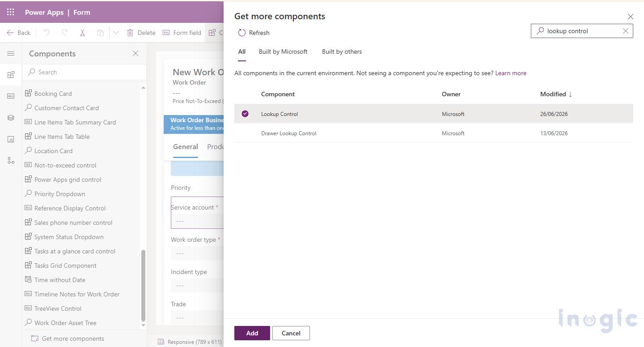Screen dimensions: 644x347
Task: Open the Components pane icon in rail
Action: [11, 75]
